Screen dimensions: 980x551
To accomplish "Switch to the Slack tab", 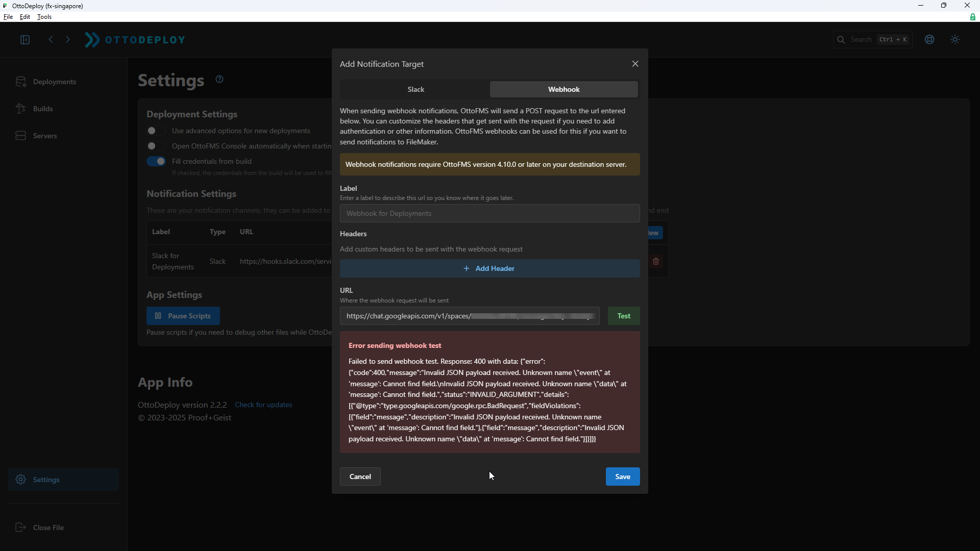I will [415, 89].
